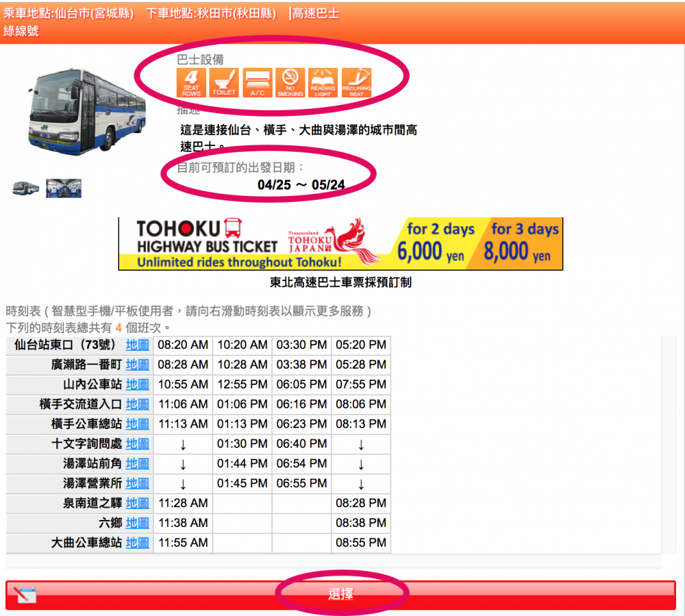685x616 pixels.
Task: Open the large bus photo
Action: click(x=86, y=112)
